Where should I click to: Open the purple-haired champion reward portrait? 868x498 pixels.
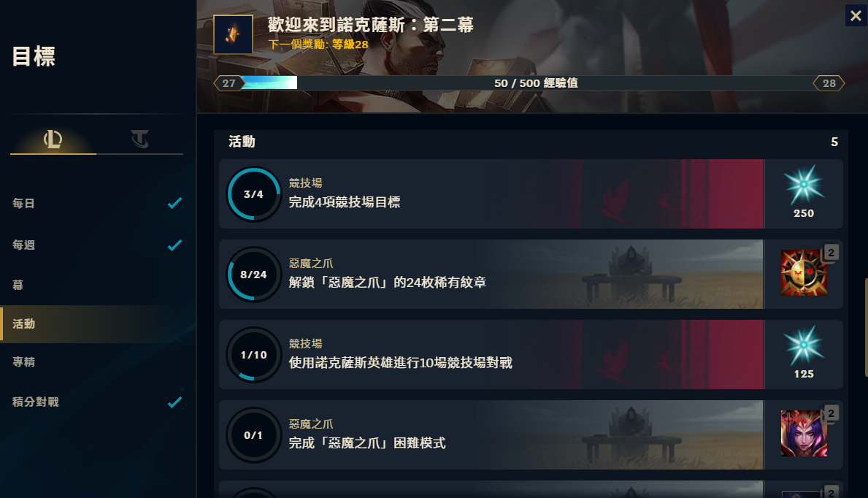[804, 433]
